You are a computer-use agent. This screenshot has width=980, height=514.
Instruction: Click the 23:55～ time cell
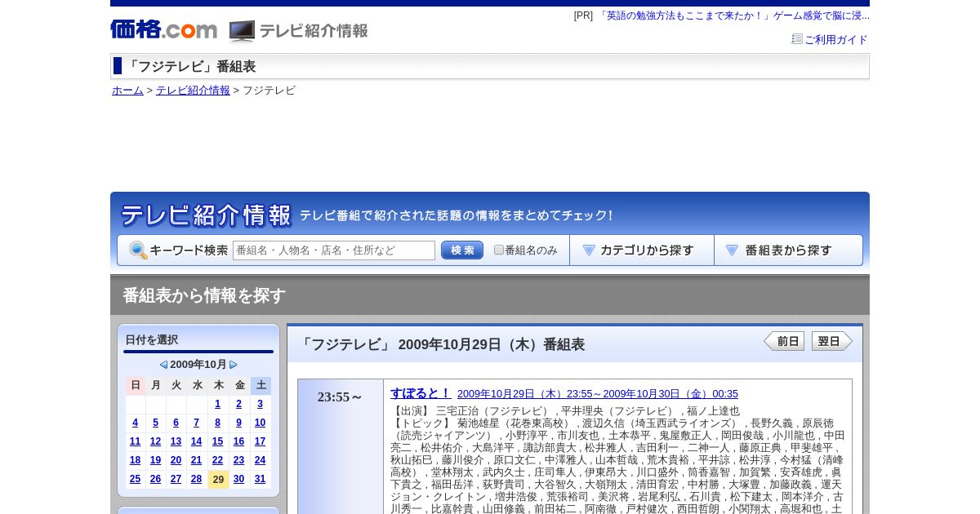tap(341, 397)
